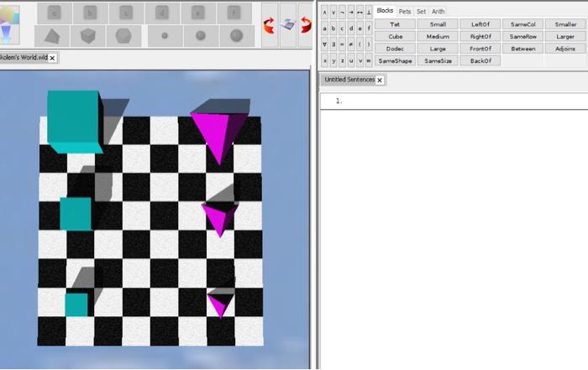Insert the equals = symbol

[x=343, y=44]
